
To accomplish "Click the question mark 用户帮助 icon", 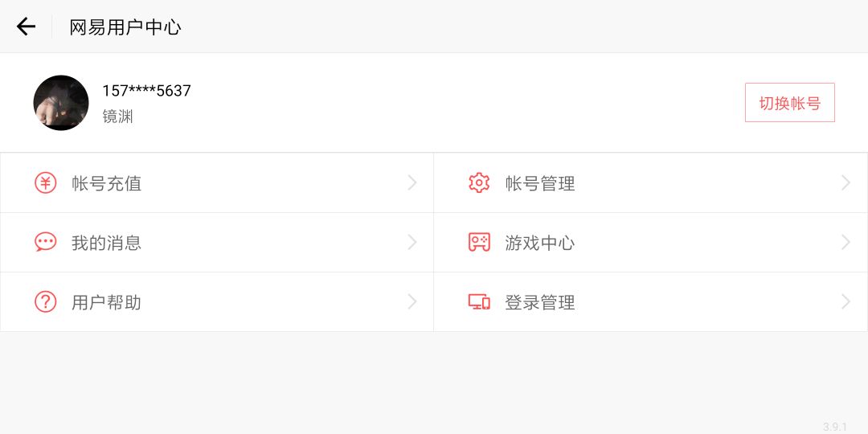I will click(46, 302).
